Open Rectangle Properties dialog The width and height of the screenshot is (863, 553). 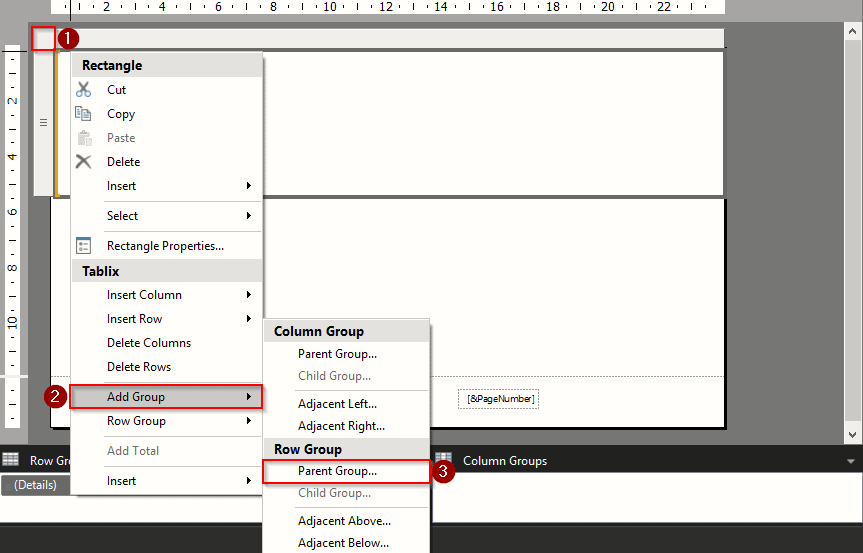(167, 245)
